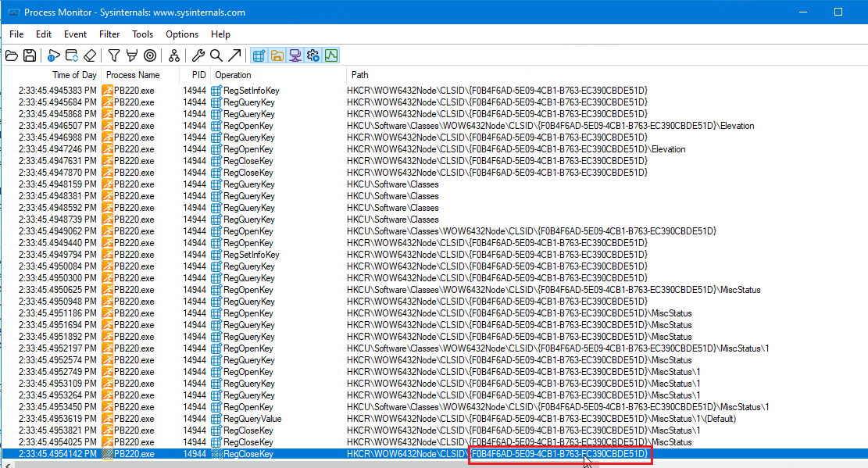Open the Filter funnel toolbar icon
The width and height of the screenshot is (868, 468).
(114, 55)
